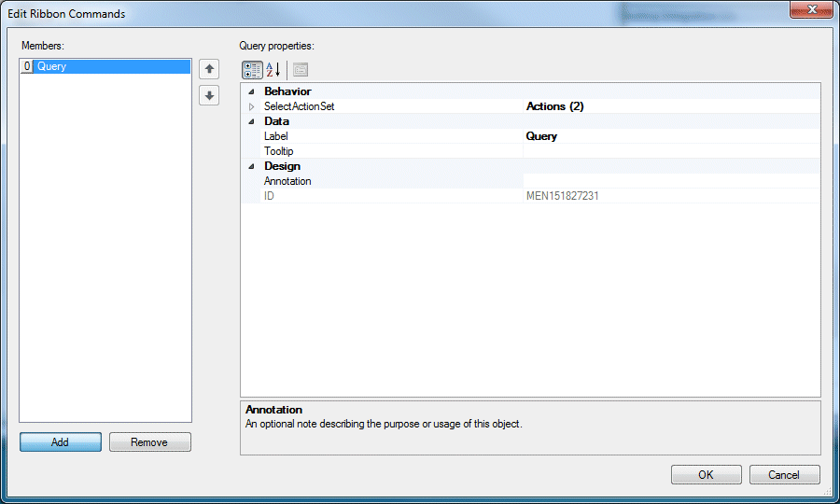Edit the Label value 'Query'

tap(671, 136)
